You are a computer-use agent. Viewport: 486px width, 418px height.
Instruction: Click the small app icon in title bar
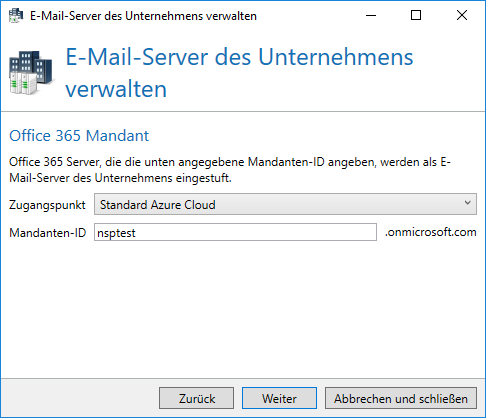(x=16, y=15)
